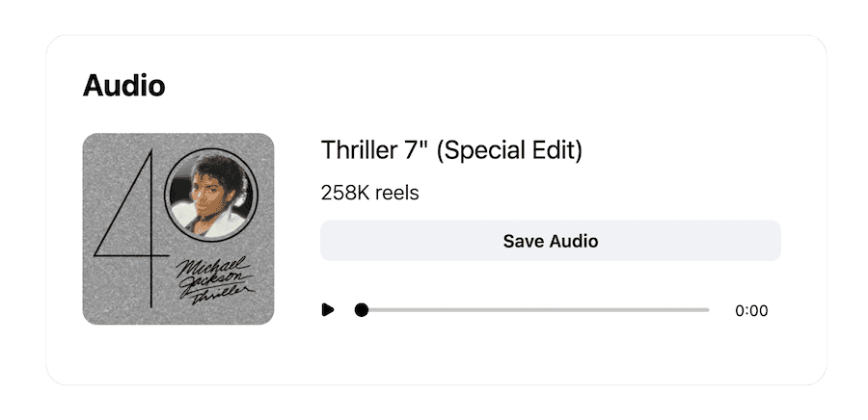Click the word reels beside 258K
Viewport: 868px width, 420px height.
coord(396,193)
